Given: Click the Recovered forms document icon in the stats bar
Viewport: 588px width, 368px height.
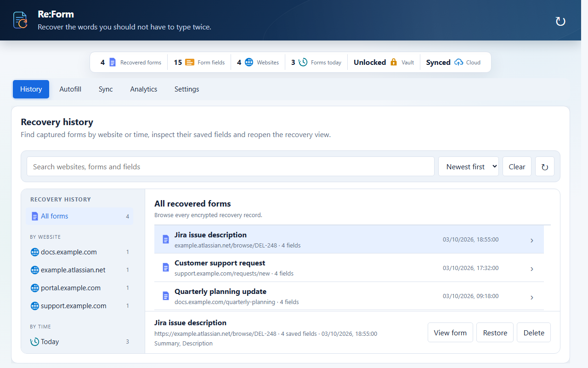Looking at the screenshot, I should click(113, 62).
